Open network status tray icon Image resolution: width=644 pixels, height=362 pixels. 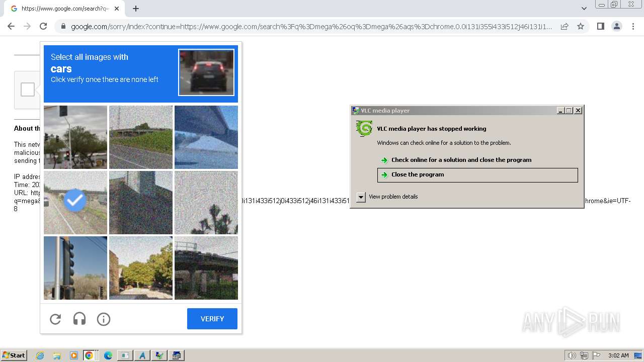[584, 355]
